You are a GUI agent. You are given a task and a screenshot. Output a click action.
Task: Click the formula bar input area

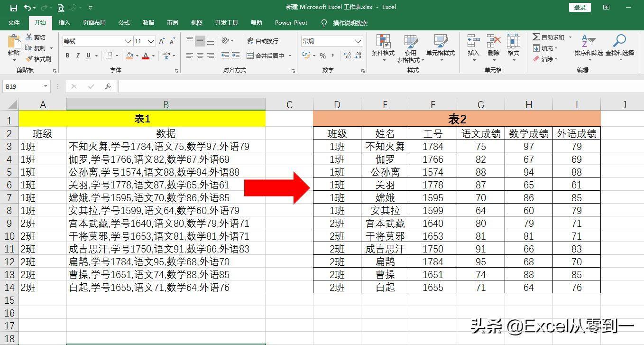pyautogui.click(x=380, y=86)
